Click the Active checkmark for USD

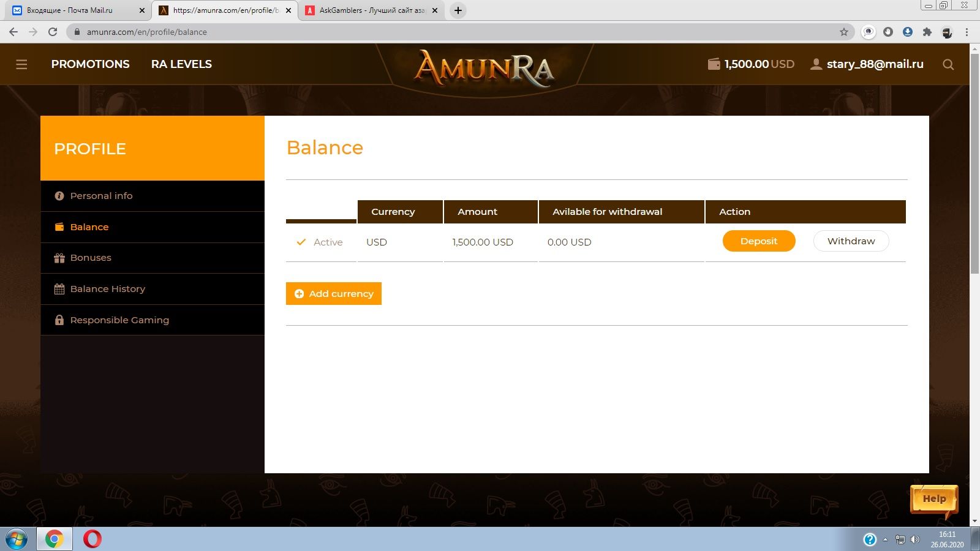[301, 242]
